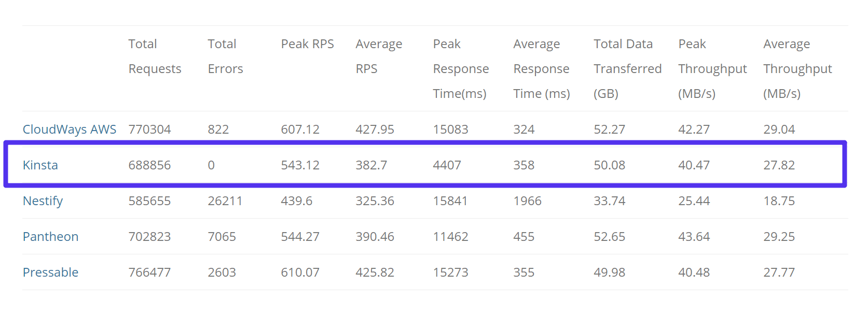Open the Nestify link
The height and width of the screenshot is (315, 868).
coord(43,201)
